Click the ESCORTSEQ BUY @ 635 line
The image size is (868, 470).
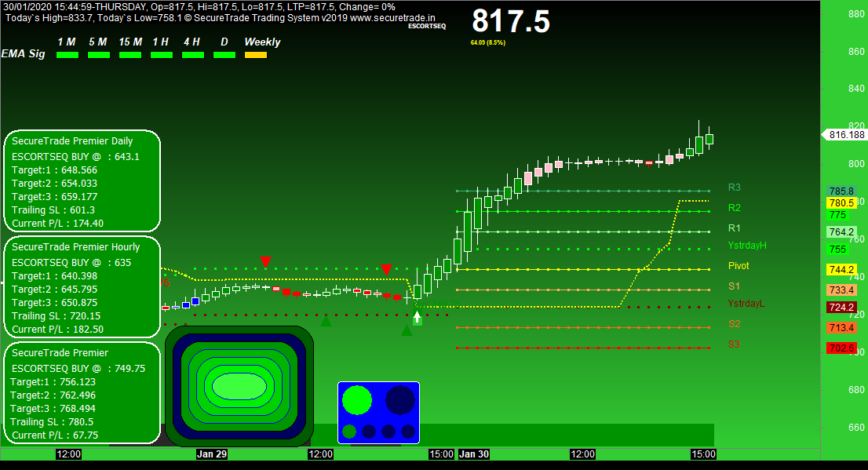[71, 262]
